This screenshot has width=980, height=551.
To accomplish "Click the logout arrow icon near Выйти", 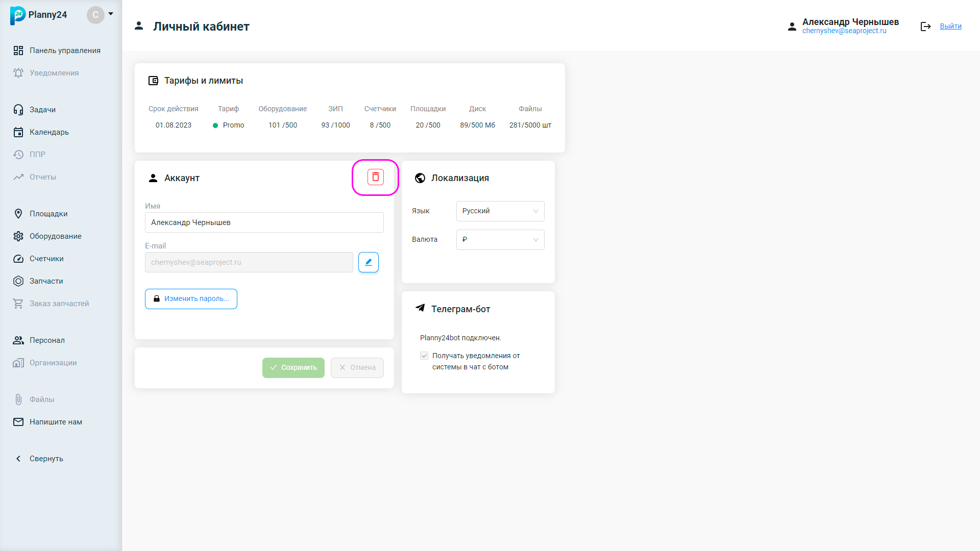I will tap(926, 27).
